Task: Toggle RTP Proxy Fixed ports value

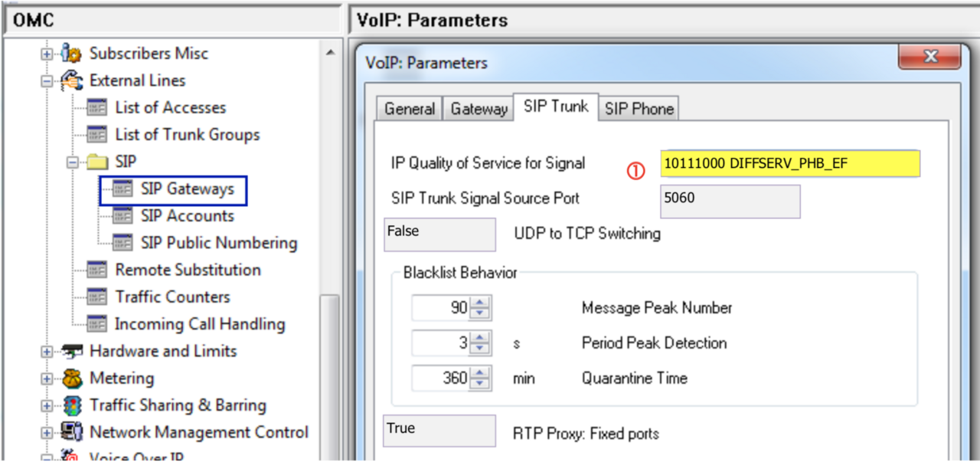Action: 439,431
